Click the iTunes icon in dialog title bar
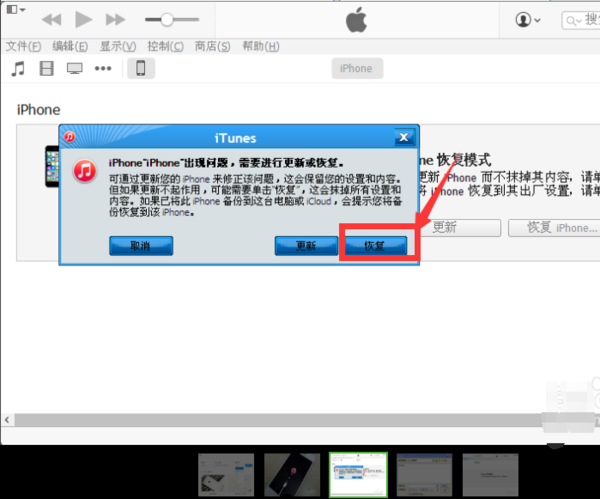 (70, 137)
